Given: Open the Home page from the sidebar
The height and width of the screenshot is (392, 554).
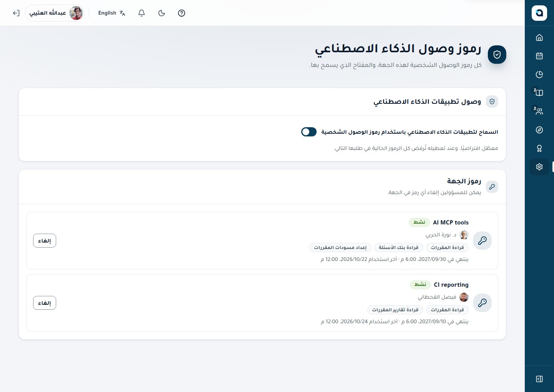Looking at the screenshot, I should pyautogui.click(x=539, y=37).
